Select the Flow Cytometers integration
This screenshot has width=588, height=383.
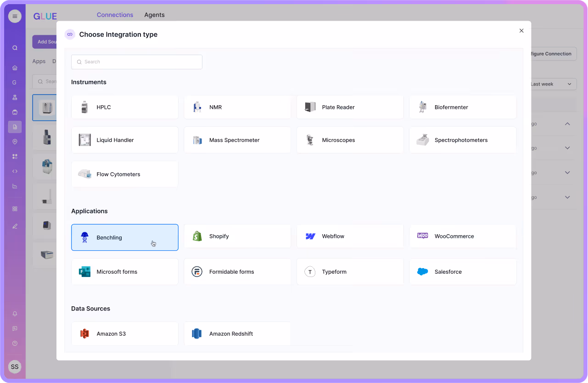click(x=125, y=174)
